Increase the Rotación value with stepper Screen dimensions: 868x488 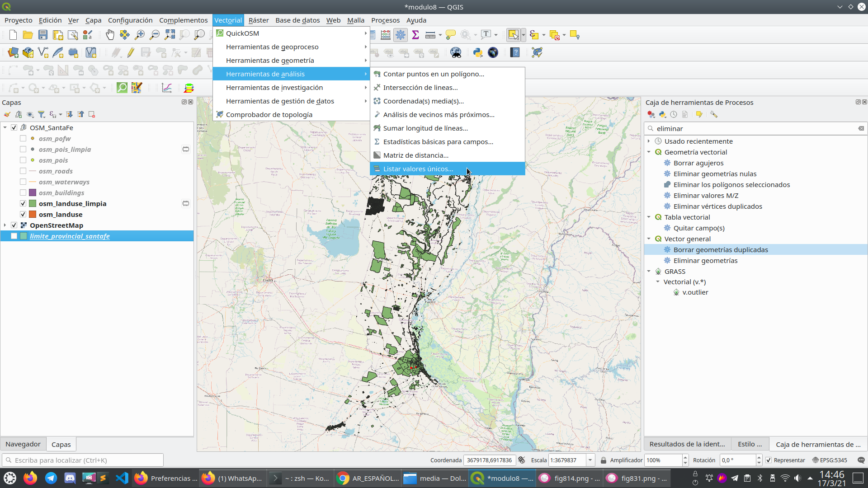click(759, 457)
